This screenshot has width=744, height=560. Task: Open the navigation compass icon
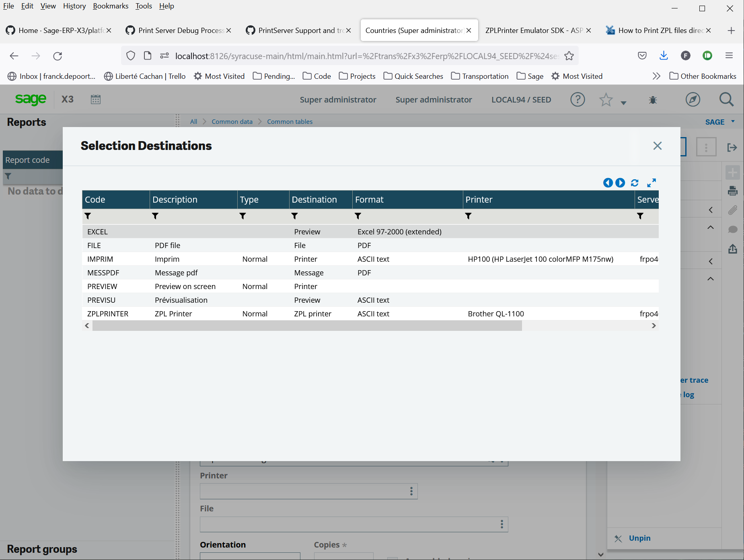tap(693, 99)
